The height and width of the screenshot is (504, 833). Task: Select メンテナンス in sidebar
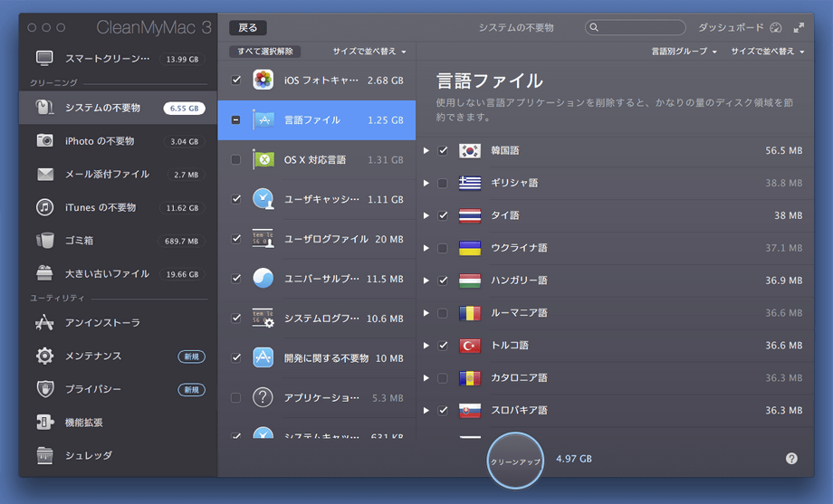(x=118, y=356)
